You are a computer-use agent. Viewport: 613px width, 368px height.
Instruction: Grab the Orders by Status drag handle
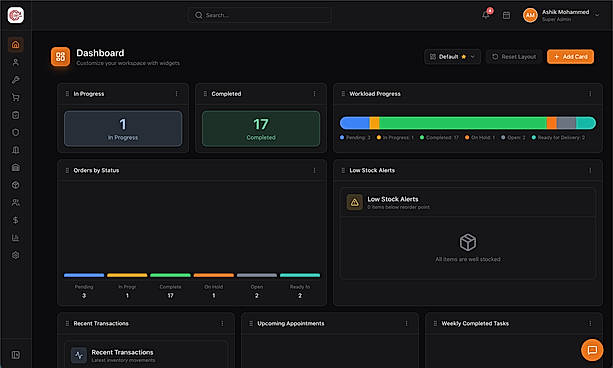pyautogui.click(x=67, y=170)
